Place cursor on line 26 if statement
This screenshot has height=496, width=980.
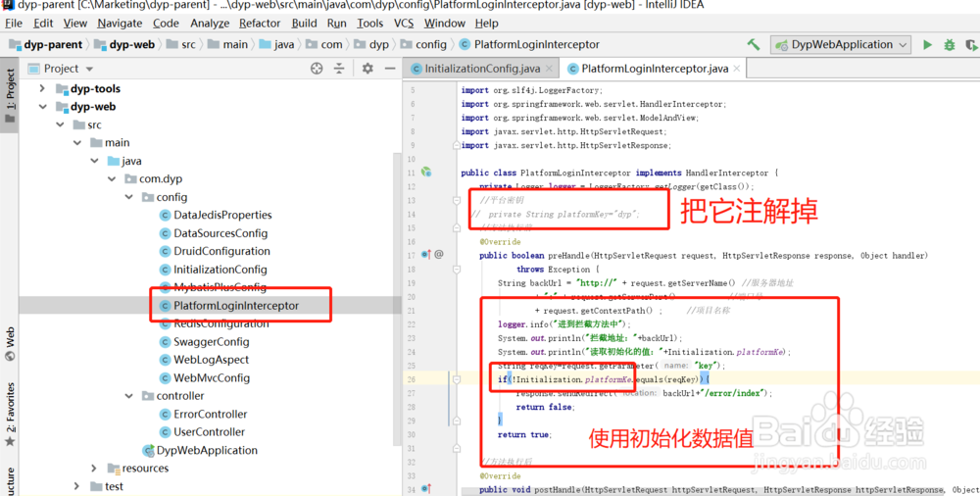click(603, 379)
